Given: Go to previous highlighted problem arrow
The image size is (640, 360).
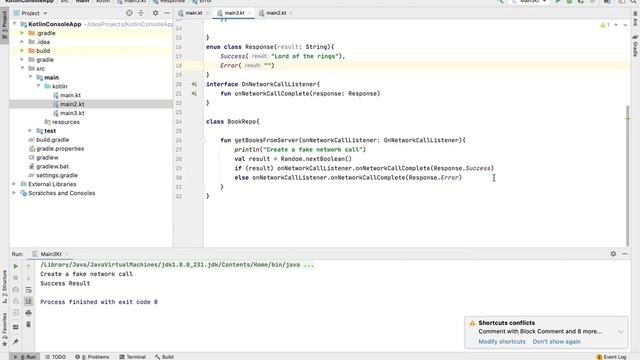Looking at the screenshot, I should (616, 25).
